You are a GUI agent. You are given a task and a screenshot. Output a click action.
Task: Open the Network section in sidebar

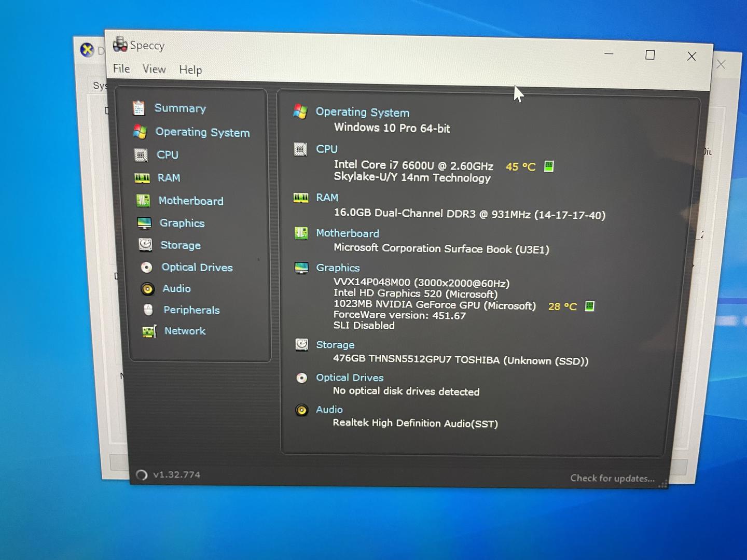[x=185, y=331]
